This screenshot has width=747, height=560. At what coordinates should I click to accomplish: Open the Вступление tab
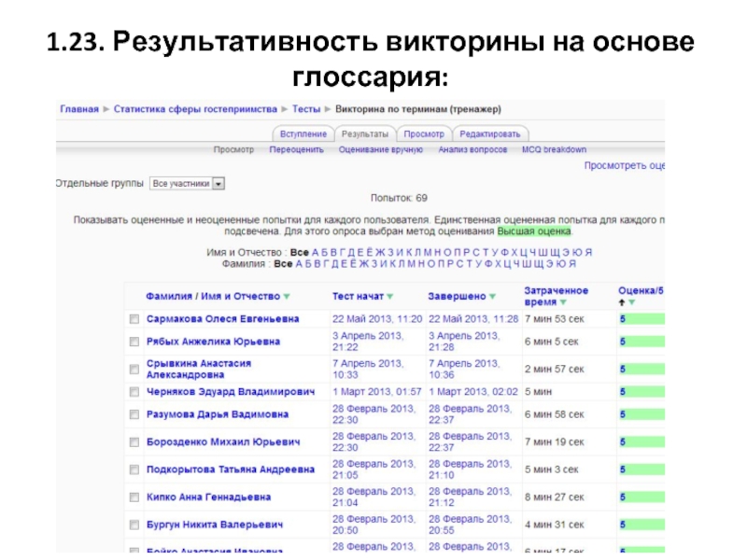click(x=303, y=134)
